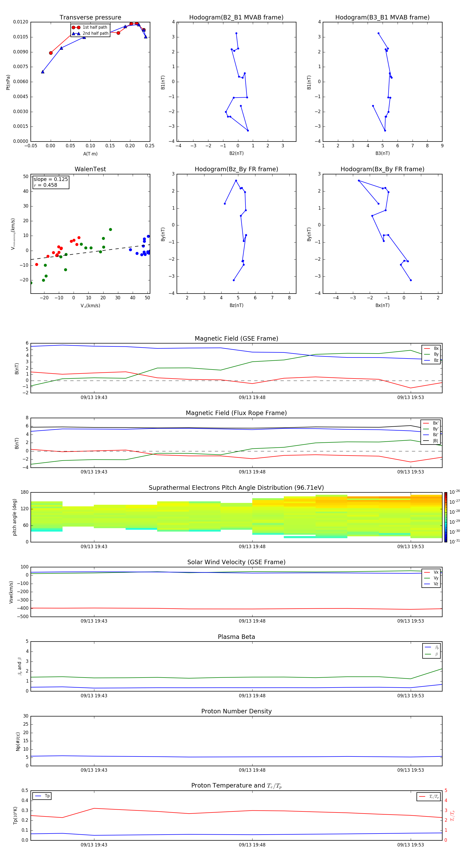Click leftmost red circle in Transverse pressure curve
Viewport: 473px width, 868px height.
(51, 53)
